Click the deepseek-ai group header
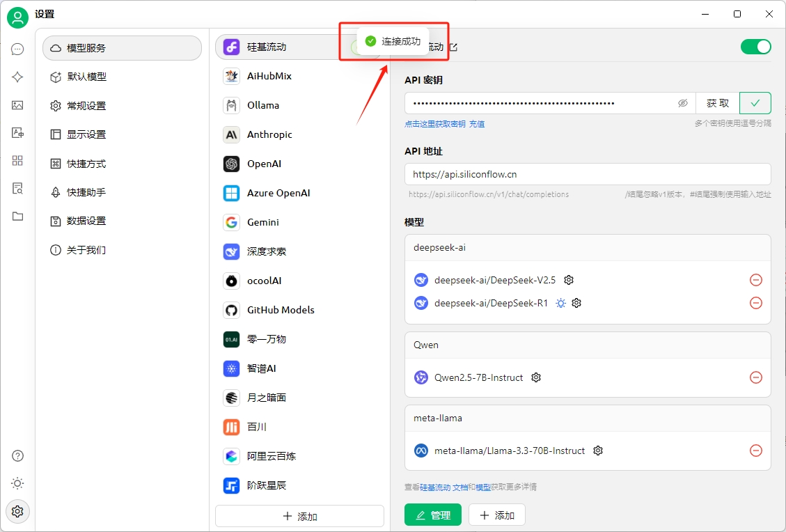 (x=588, y=248)
